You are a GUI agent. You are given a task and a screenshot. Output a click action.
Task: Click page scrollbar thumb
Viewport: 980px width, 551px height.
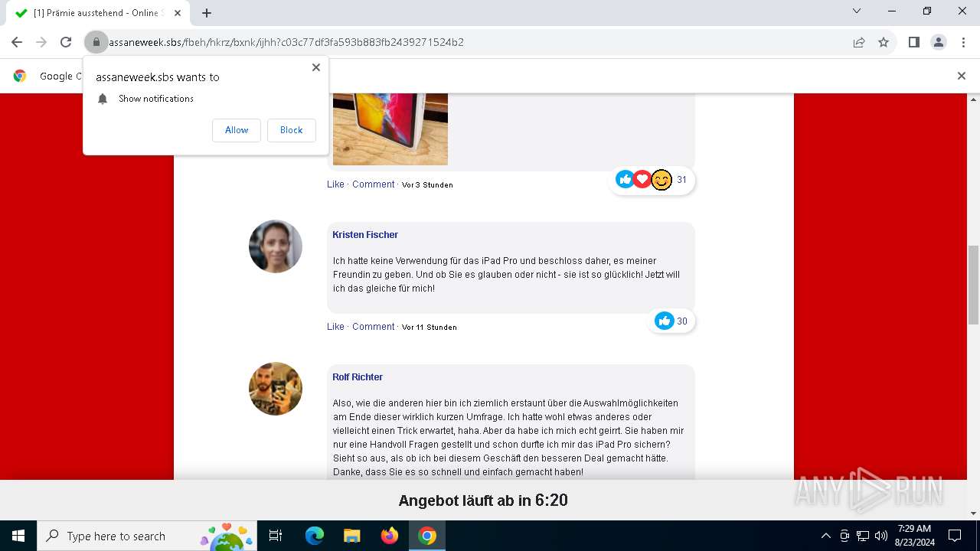point(973,285)
